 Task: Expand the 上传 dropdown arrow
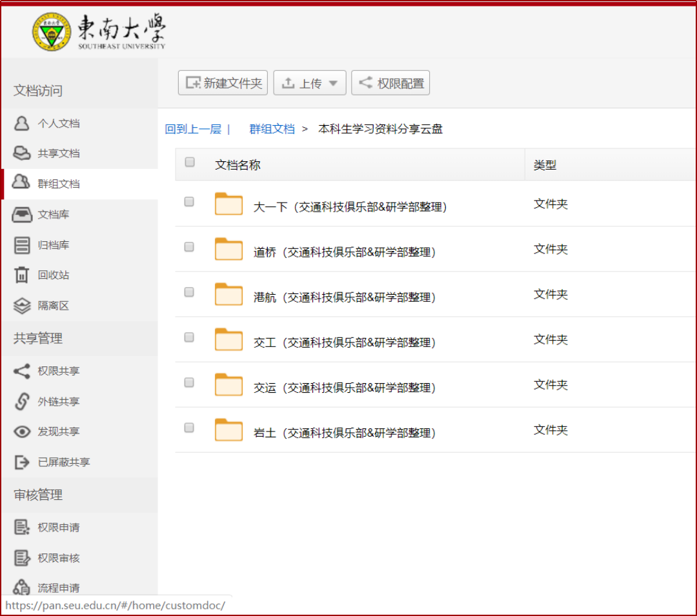tap(334, 83)
